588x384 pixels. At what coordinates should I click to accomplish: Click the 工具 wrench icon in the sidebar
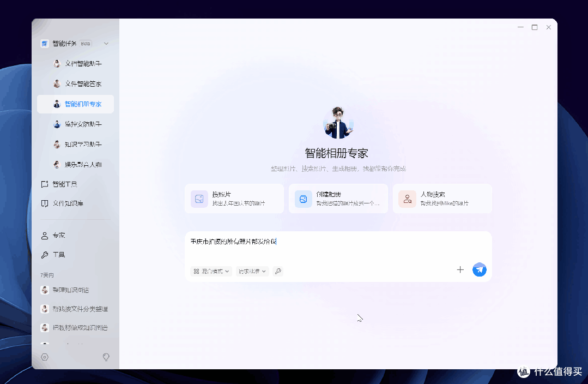45,255
